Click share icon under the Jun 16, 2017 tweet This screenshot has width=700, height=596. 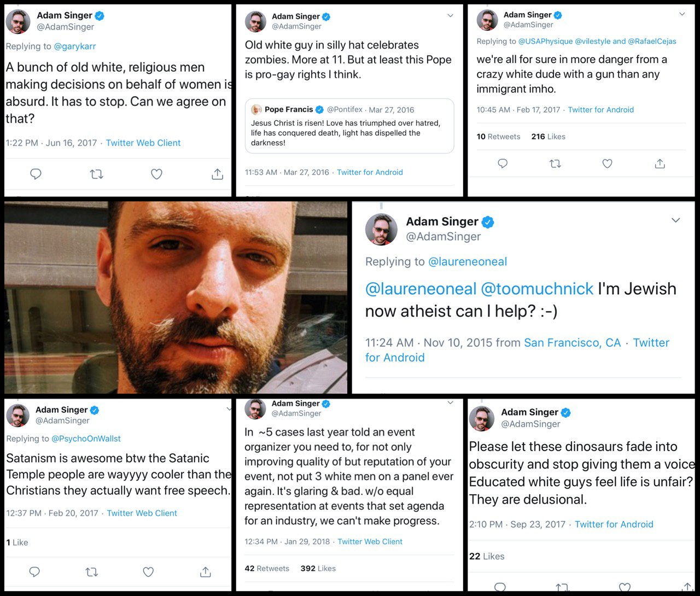(217, 174)
